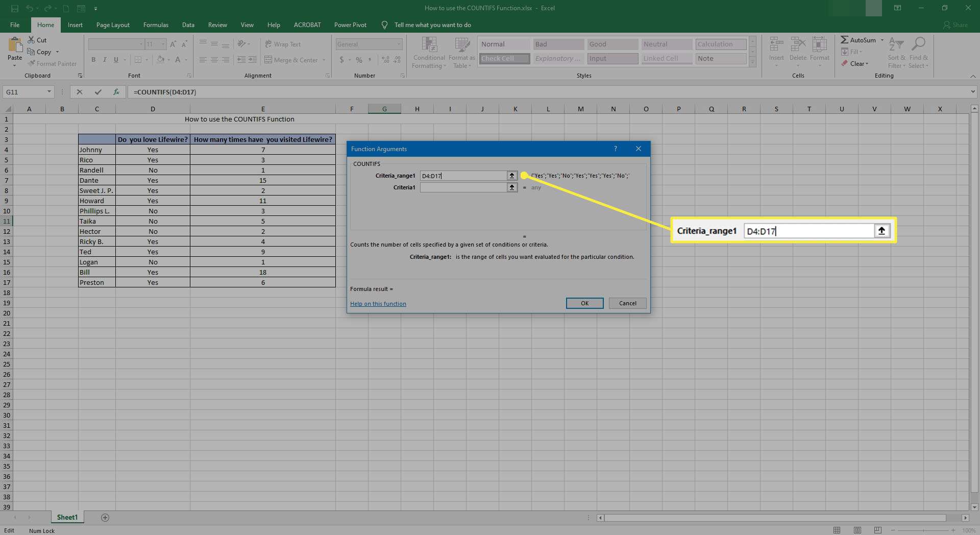The height and width of the screenshot is (535, 980).
Task: Open the Name Box dropdown
Action: (x=49, y=92)
